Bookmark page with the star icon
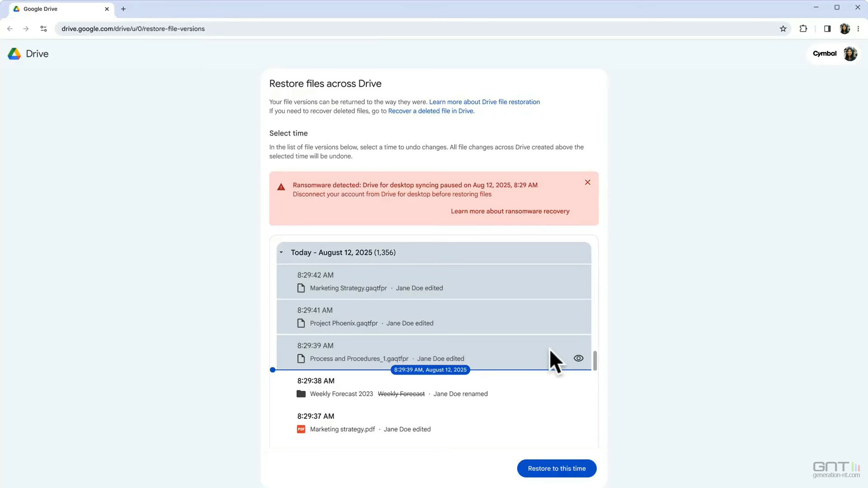 point(783,29)
